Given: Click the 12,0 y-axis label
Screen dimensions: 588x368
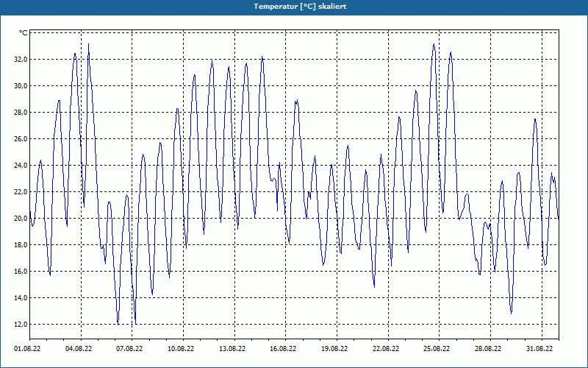Looking at the screenshot, I should pyautogui.click(x=21, y=324).
